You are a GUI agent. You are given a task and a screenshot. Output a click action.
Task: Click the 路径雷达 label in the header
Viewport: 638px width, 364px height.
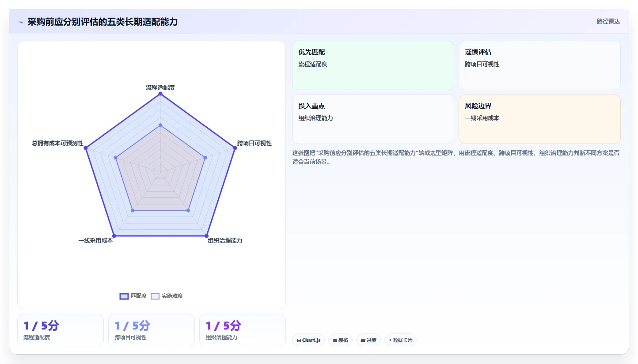[608, 21]
